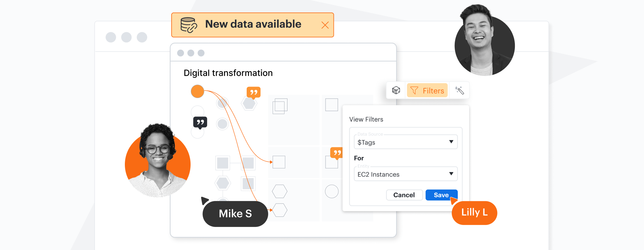Image resolution: width=644 pixels, height=250 pixels.
Task: Close the New data available notification
Action: 325,25
